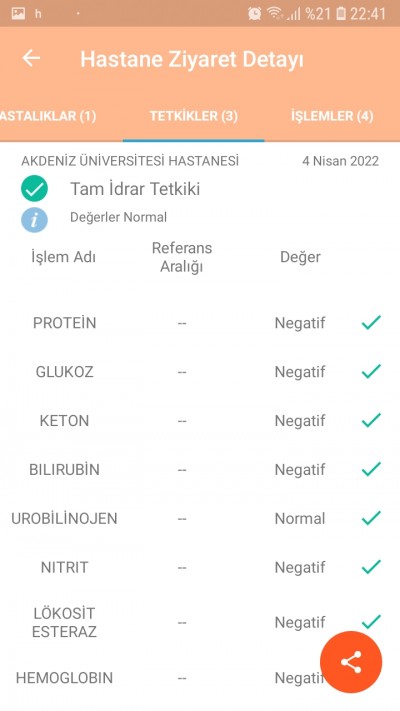Tap the battery indicator in status bar
The height and width of the screenshot is (711, 400).
coord(341,14)
